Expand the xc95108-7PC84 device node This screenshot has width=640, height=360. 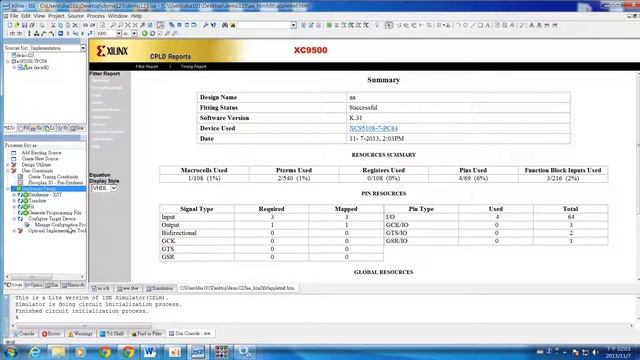tap(8, 61)
